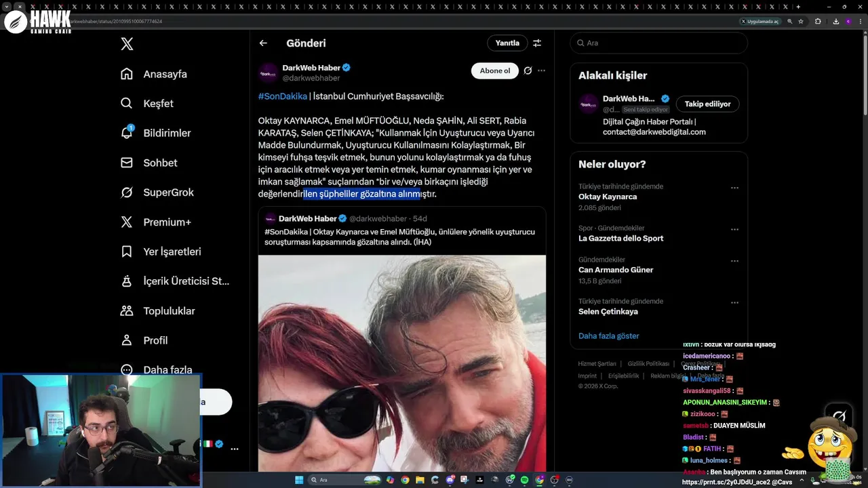Open Gizlilik Politikası footer link
This screenshot has height=488, width=868.
pyautogui.click(x=648, y=364)
